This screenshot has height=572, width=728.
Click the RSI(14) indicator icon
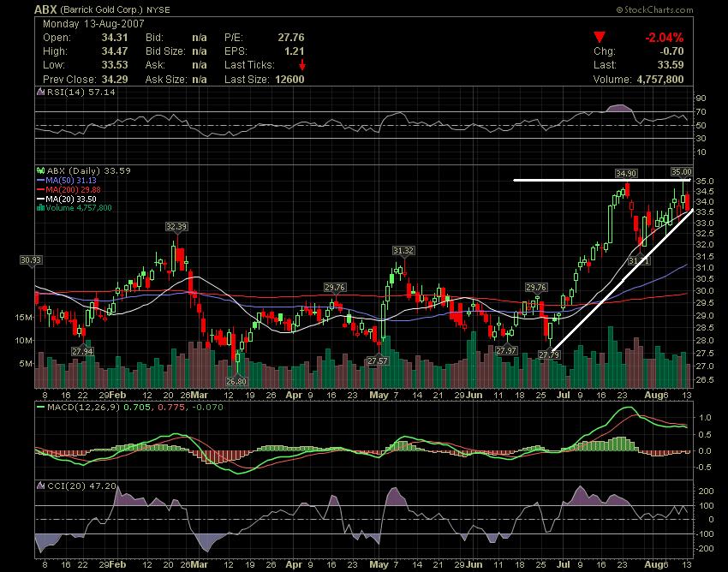click(x=41, y=92)
